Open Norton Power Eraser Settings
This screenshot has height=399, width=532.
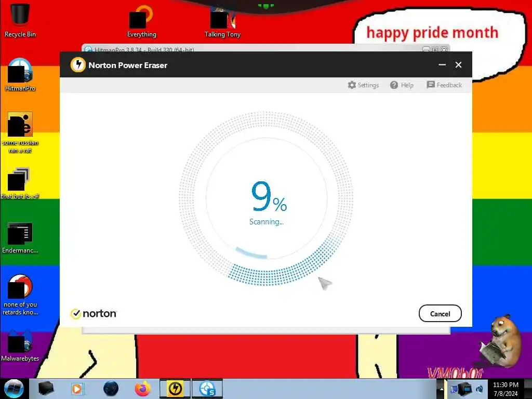click(x=363, y=85)
